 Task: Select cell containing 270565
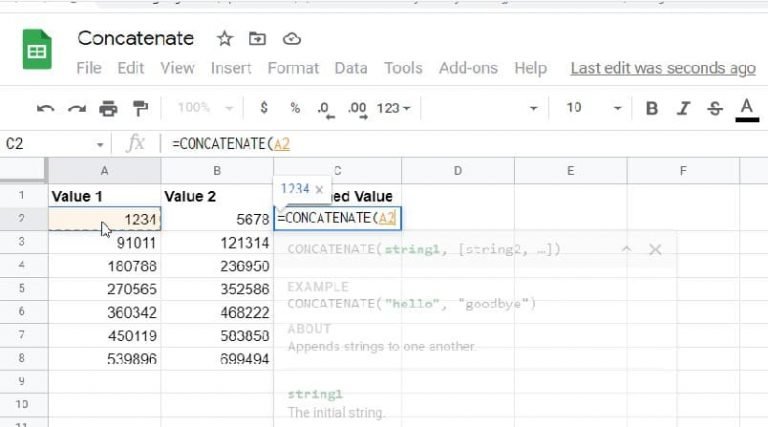tap(104, 289)
